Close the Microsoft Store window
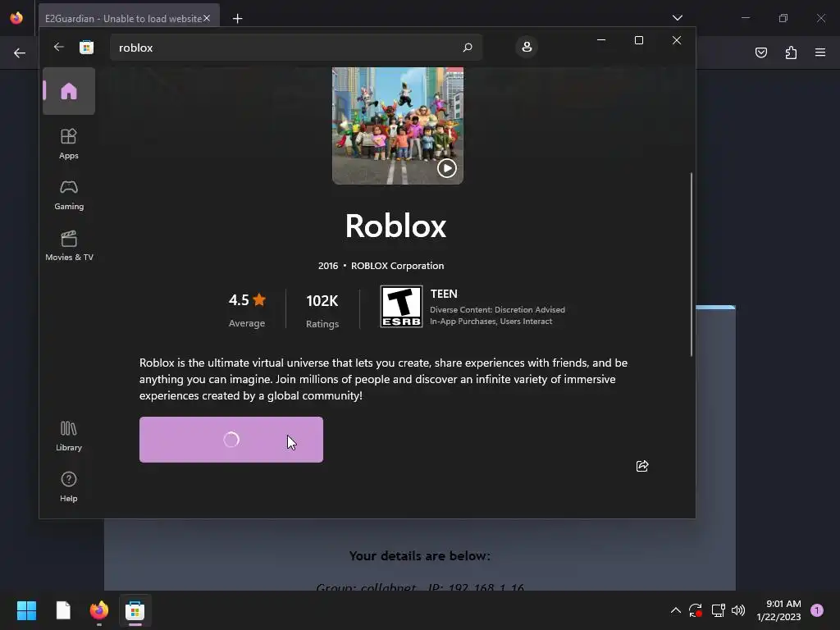840x630 pixels. tap(677, 40)
